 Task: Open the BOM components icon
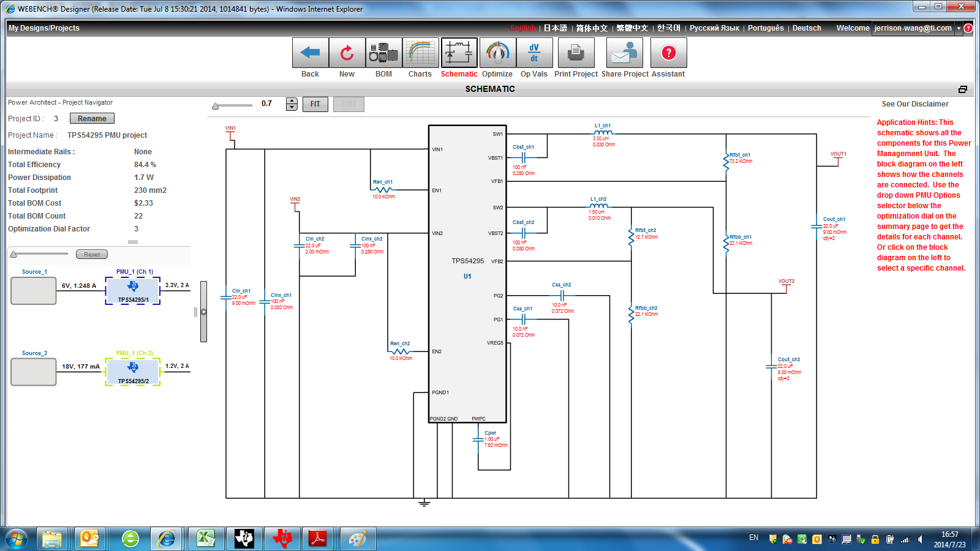point(384,53)
